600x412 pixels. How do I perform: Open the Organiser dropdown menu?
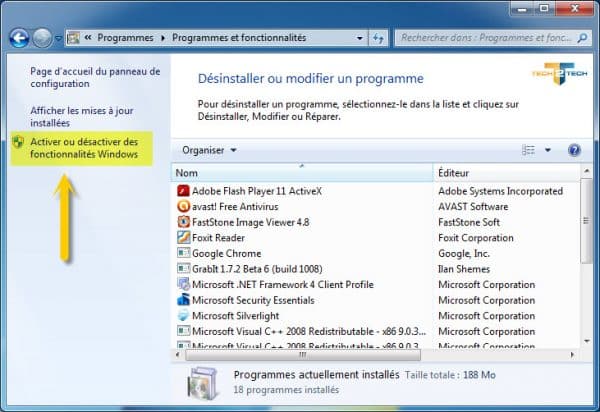(x=209, y=150)
